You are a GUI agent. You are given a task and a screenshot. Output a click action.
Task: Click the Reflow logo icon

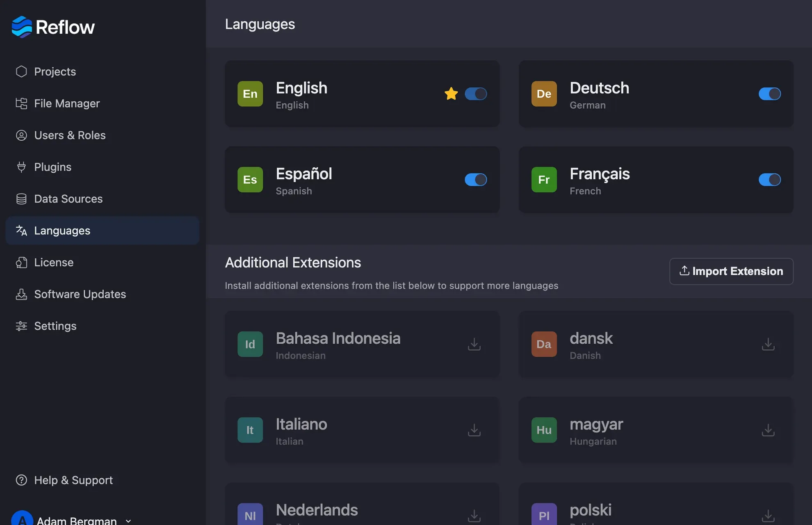coord(22,27)
